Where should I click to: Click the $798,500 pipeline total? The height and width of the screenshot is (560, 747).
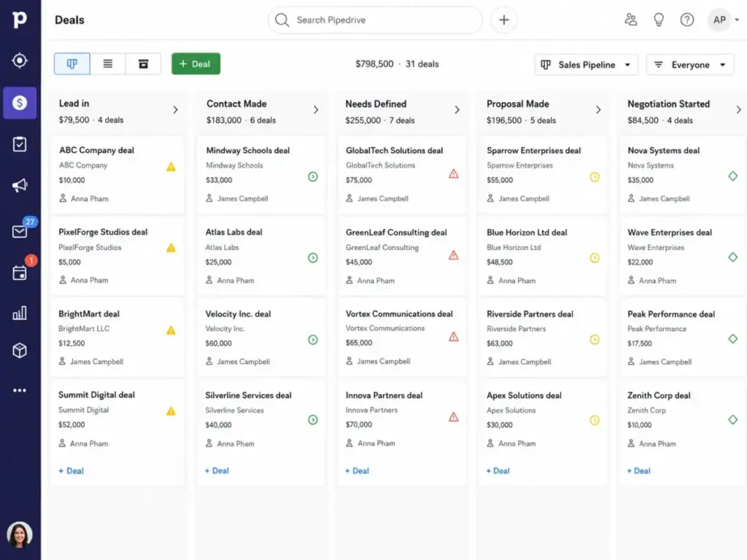point(374,64)
